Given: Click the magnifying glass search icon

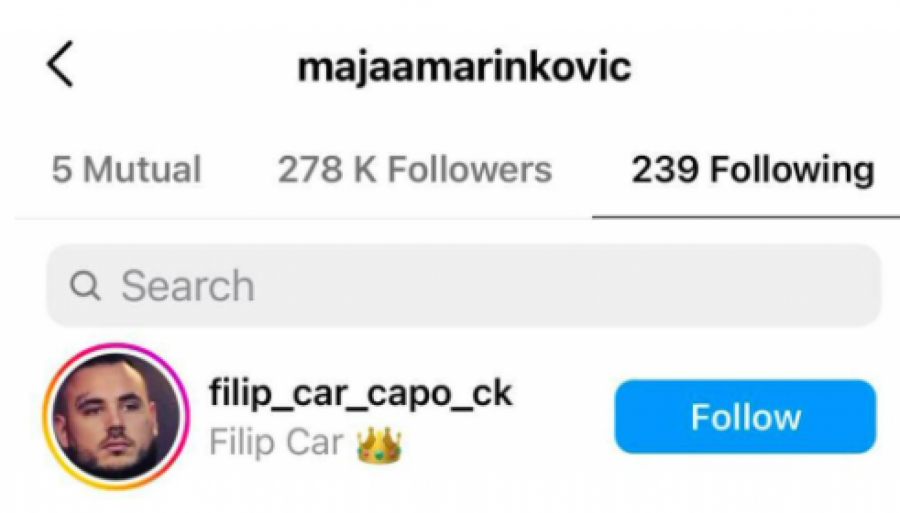Looking at the screenshot, I should (85, 285).
